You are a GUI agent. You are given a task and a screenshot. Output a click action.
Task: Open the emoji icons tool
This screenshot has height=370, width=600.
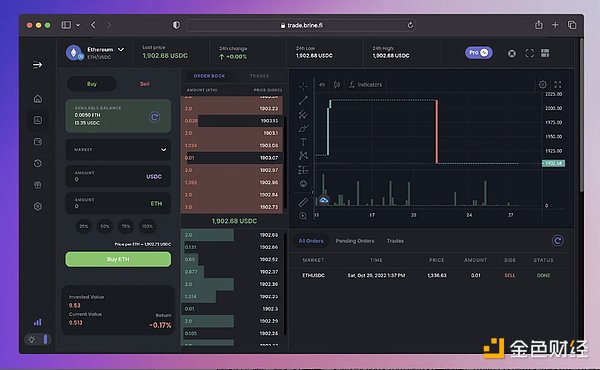tap(303, 184)
